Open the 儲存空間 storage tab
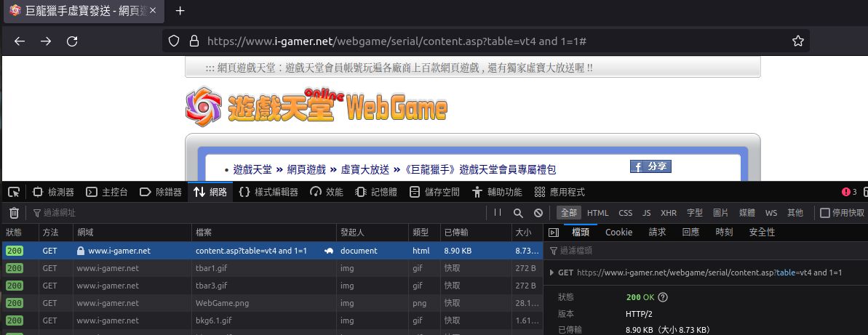Viewport: 868px width, 335px height. tap(434, 192)
